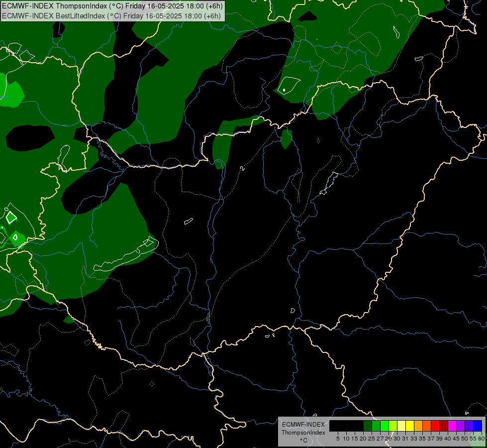The width and height of the screenshot is (487, 448).
Task: Click the BestLiftedIndex title line at top
Action: (111, 16)
